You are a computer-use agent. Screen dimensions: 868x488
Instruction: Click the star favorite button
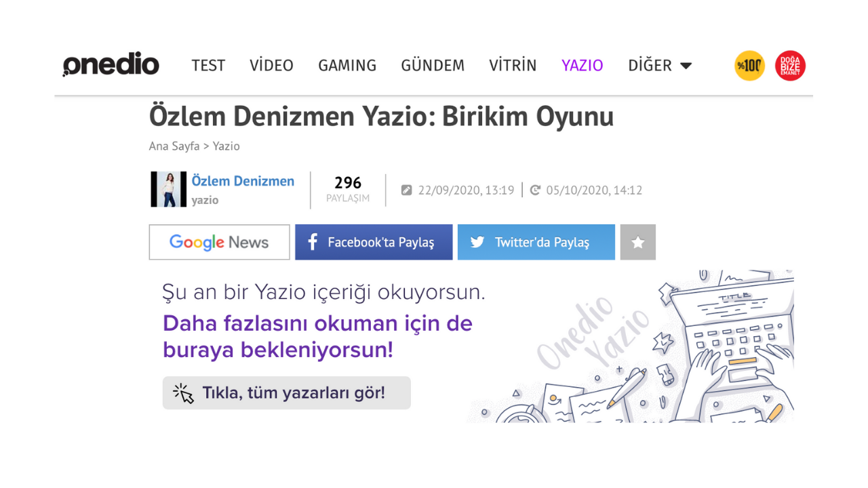pyautogui.click(x=637, y=242)
